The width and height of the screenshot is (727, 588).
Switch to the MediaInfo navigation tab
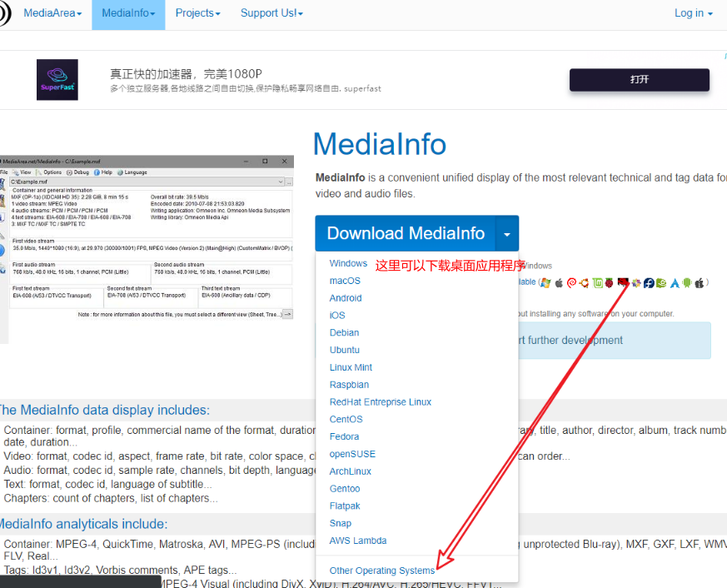click(127, 13)
